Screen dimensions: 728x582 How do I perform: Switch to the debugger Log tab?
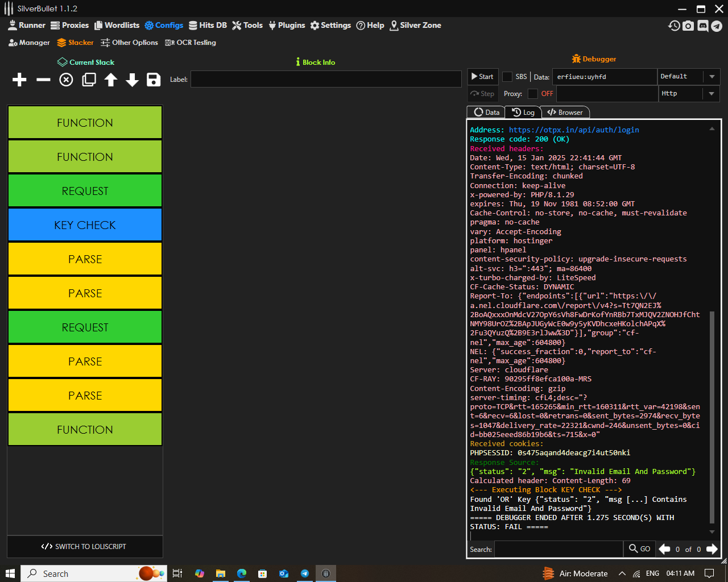(x=523, y=113)
